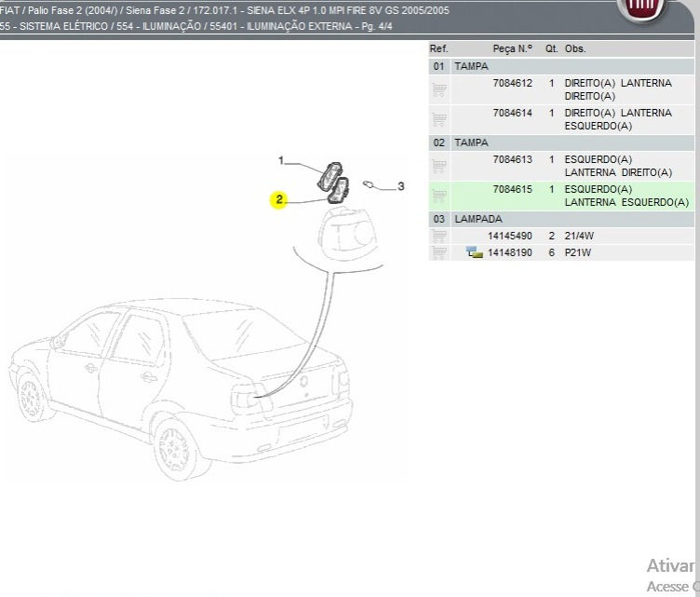Select the 02 TAMPA group header
Image resolution: width=700 pixels, height=597 pixels.
coord(561,142)
